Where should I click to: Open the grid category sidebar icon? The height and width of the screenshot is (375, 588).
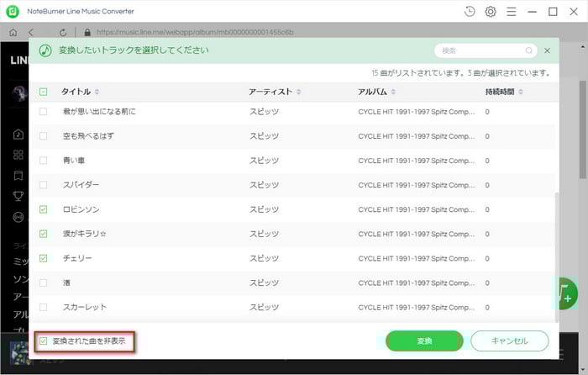click(x=18, y=155)
